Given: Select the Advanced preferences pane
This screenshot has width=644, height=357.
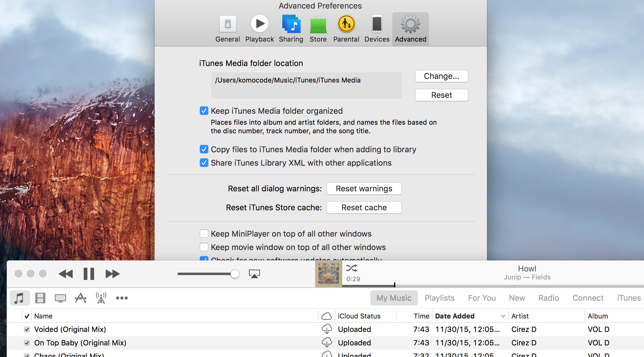Looking at the screenshot, I should 411,29.
